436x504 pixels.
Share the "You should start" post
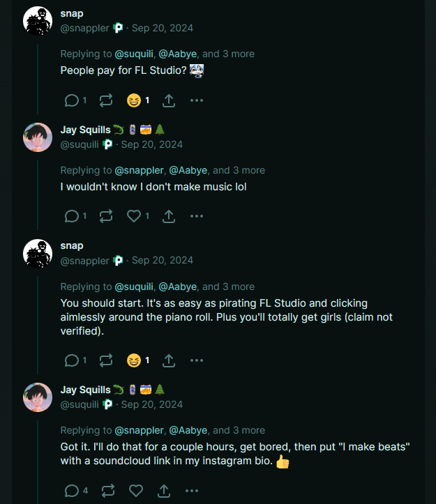click(169, 360)
